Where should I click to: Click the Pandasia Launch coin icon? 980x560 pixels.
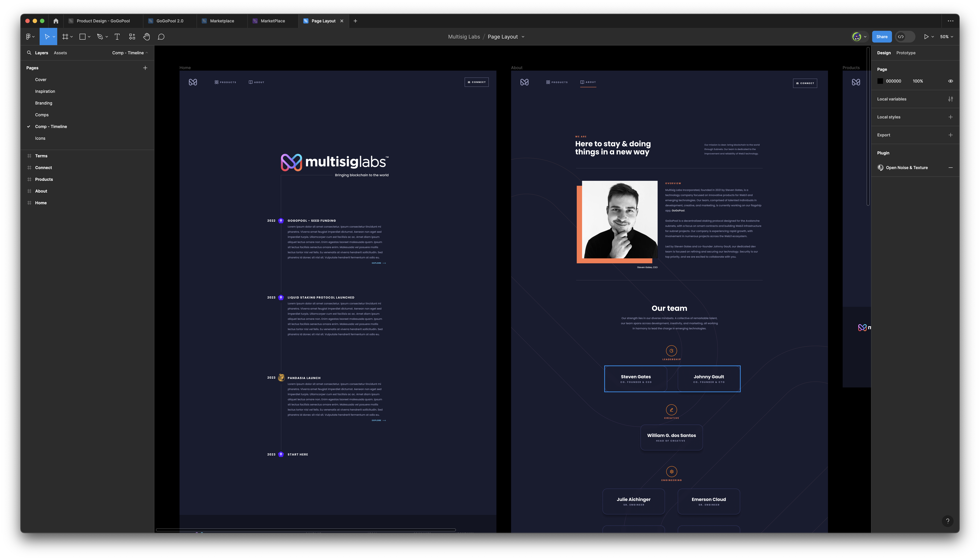point(281,378)
